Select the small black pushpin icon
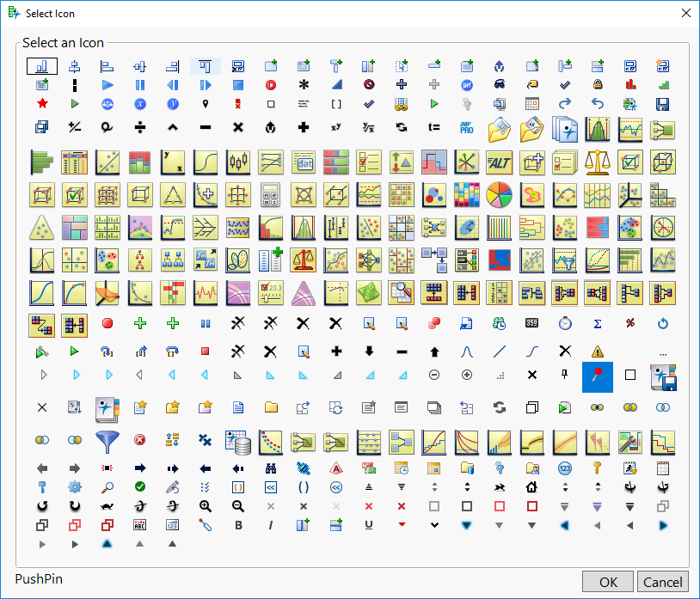The width and height of the screenshot is (700, 599). (565, 374)
